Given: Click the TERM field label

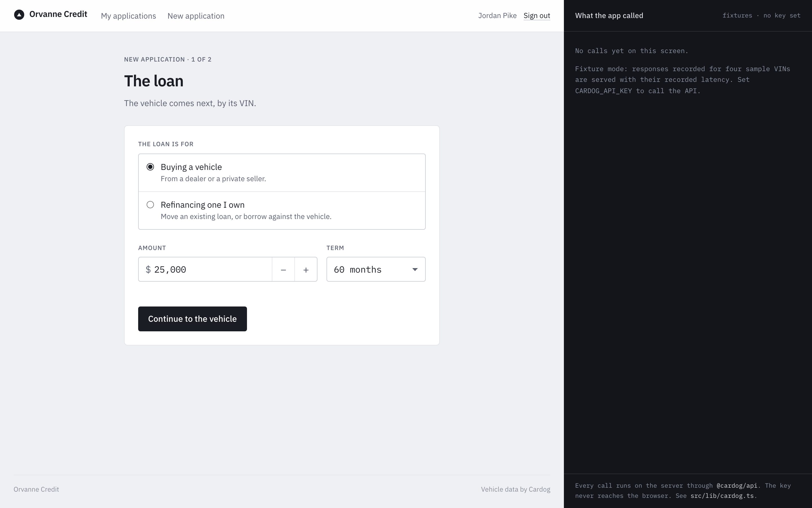Looking at the screenshot, I should click(335, 248).
